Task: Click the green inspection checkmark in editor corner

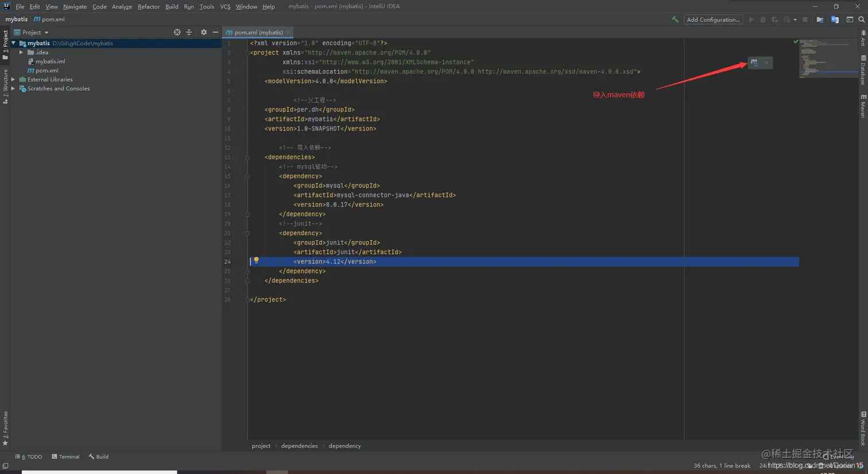Action: click(x=796, y=41)
